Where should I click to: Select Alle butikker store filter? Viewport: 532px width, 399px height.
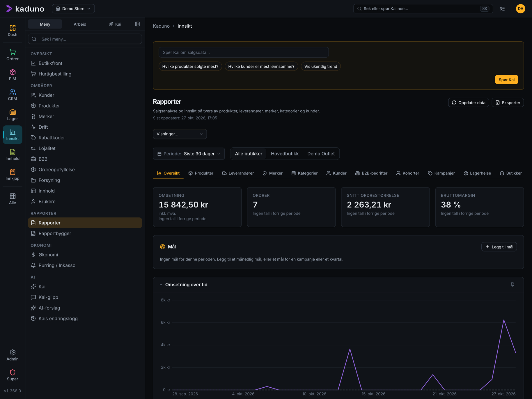pos(249,154)
